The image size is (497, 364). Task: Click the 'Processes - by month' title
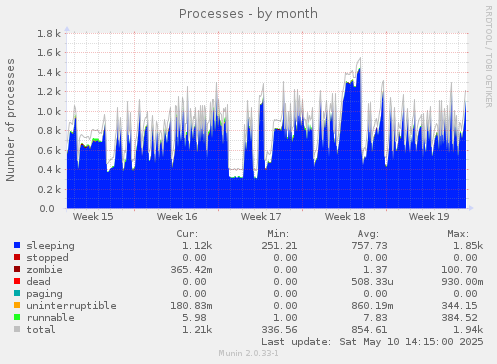click(248, 14)
